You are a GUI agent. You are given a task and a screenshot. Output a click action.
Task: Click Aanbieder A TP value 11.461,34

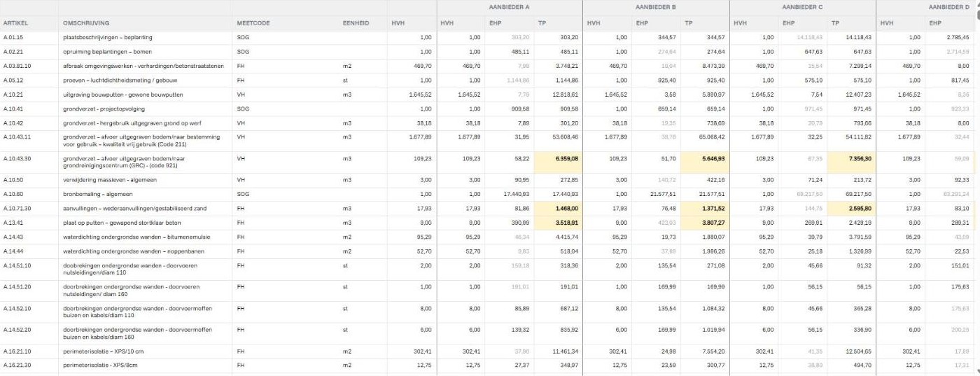pos(565,351)
